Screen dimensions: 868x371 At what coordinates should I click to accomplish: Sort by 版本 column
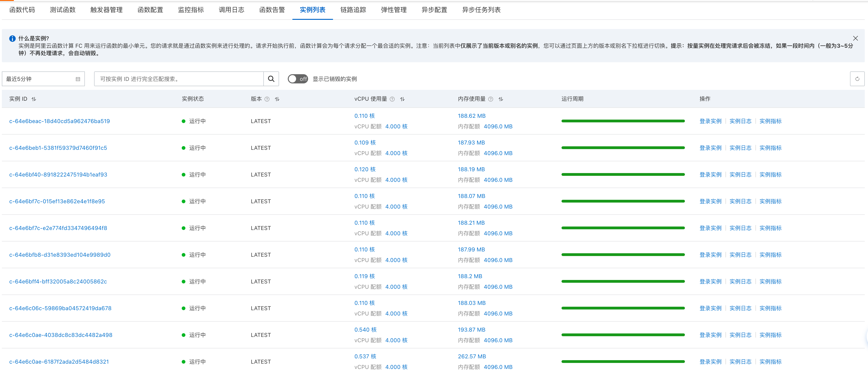[x=277, y=99]
